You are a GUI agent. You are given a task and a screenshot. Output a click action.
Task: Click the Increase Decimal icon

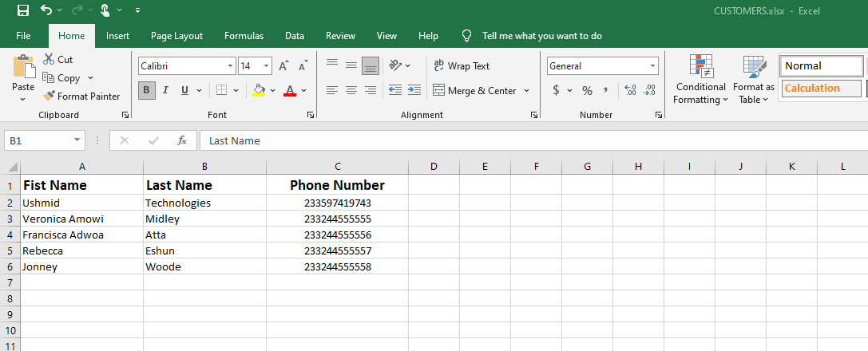[x=630, y=91]
